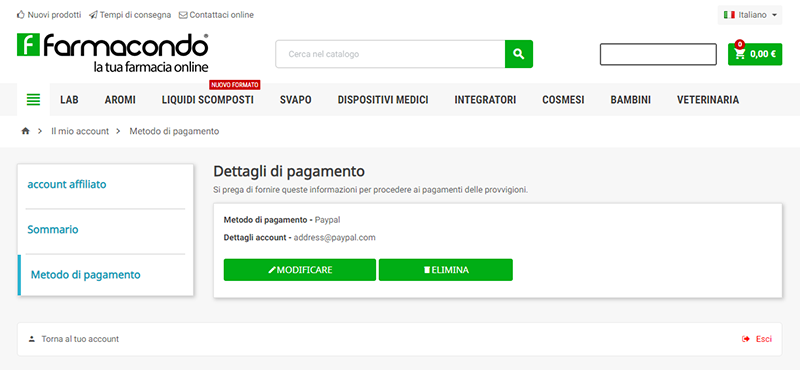Open the LAB menu
This screenshot has width=800, height=370.
point(69,100)
